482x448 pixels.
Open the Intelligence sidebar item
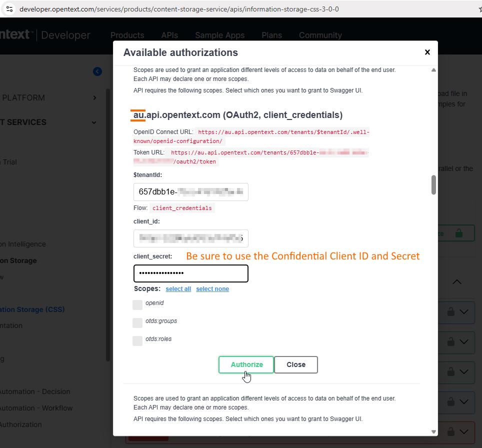tap(22, 244)
